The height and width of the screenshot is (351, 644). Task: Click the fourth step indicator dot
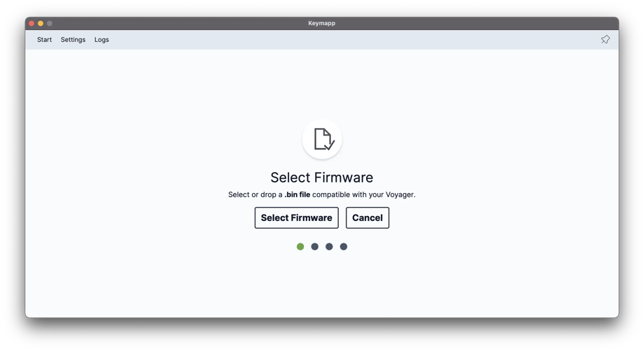(x=344, y=246)
